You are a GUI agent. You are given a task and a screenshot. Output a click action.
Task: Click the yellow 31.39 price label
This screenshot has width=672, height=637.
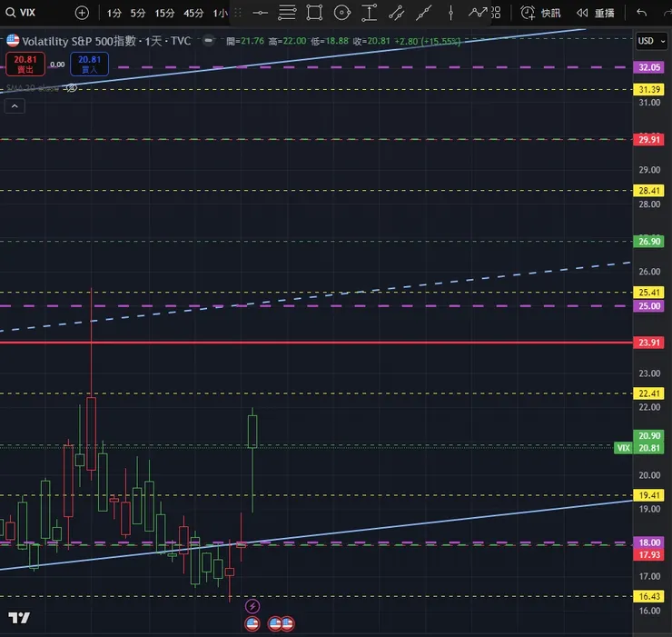(649, 89)
